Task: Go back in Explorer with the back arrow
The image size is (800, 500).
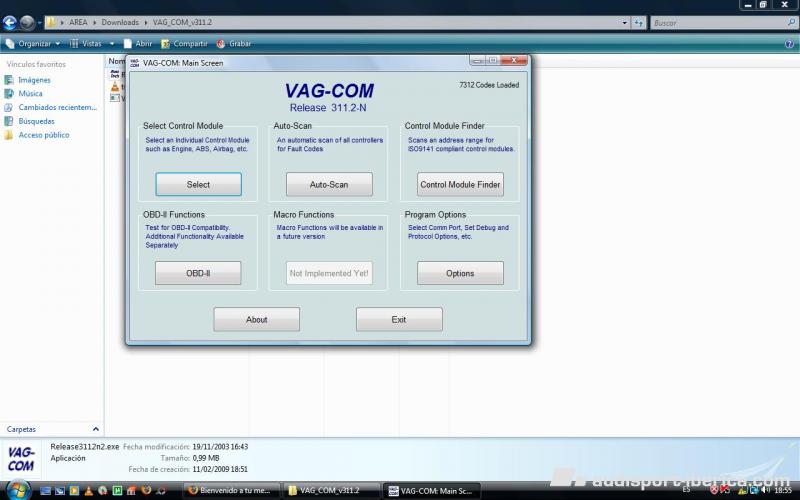Action: [10, 22]
